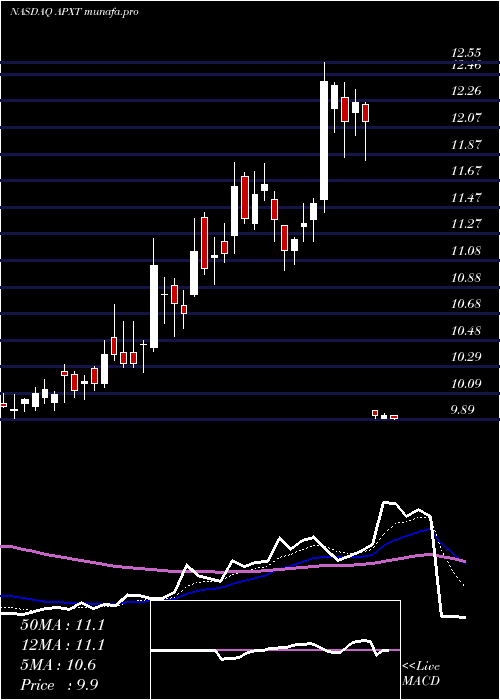Click the 'NASDAQ APXT munafa.pro' chart title
Screen dimensions: 500x700
coord(74,12)
